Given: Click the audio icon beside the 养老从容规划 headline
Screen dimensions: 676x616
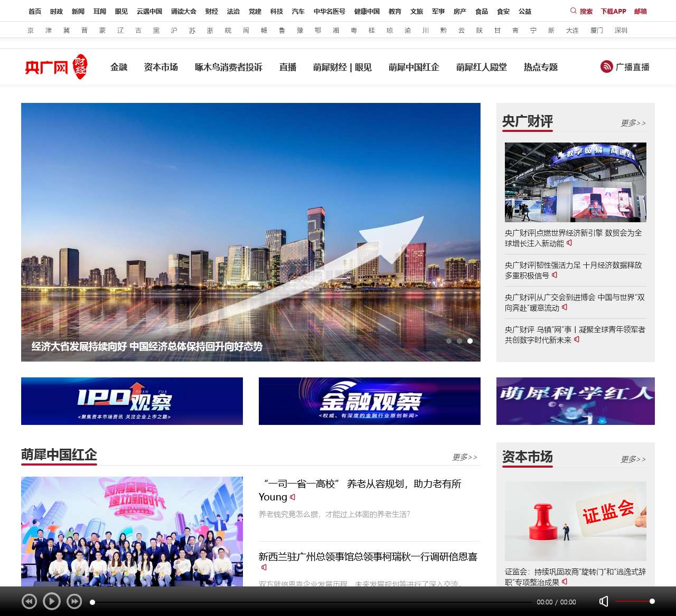Looking at the screenshot, I should coord(294,498).
